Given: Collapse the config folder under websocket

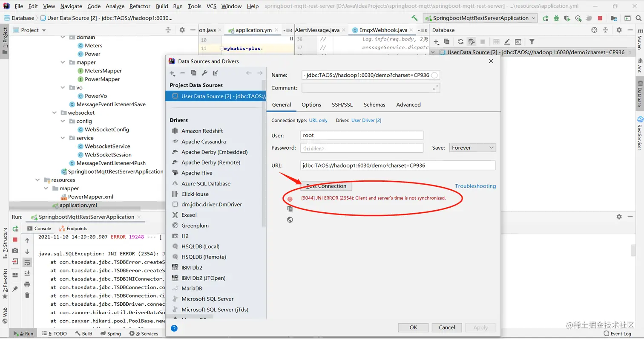Looking at the screenshot, I should click(x=63, y=121).
